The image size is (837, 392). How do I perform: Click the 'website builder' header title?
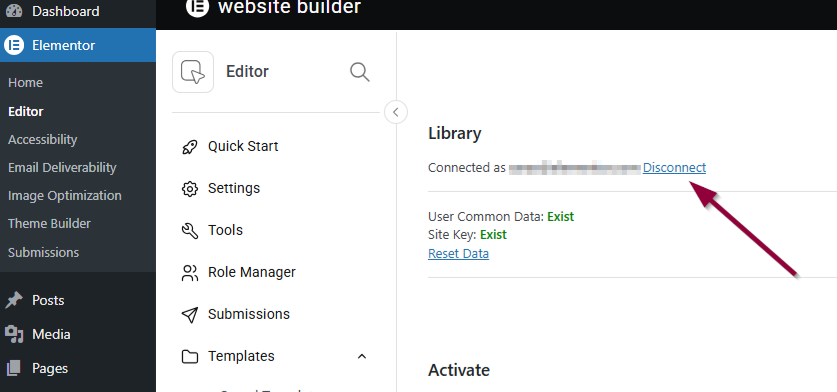(x=289, y=7)
